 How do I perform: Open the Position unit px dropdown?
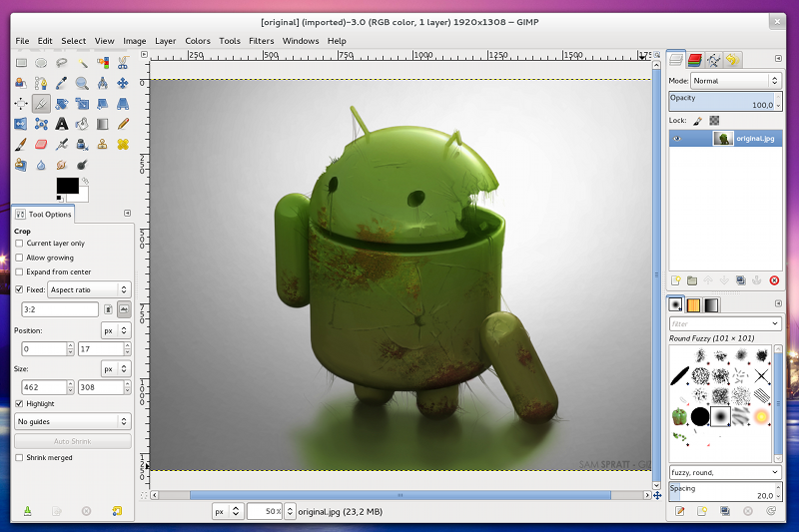click(116, 331)
